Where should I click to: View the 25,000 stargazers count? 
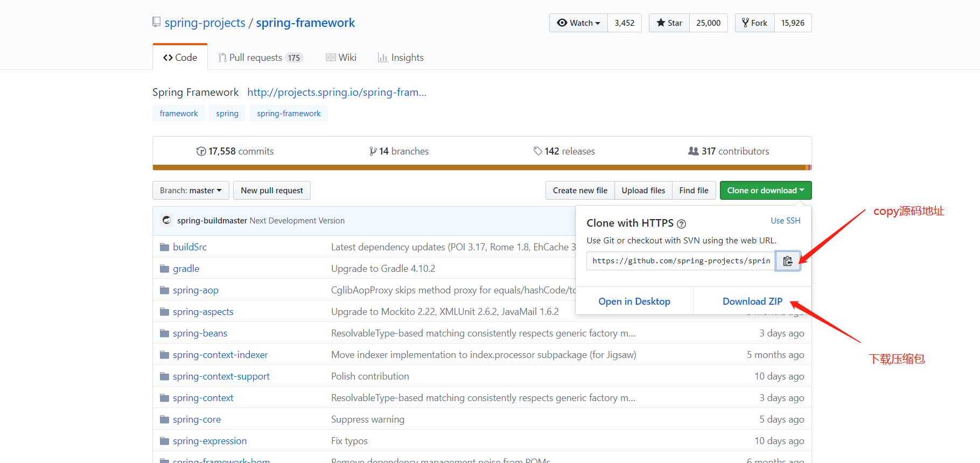coord(709,23)
